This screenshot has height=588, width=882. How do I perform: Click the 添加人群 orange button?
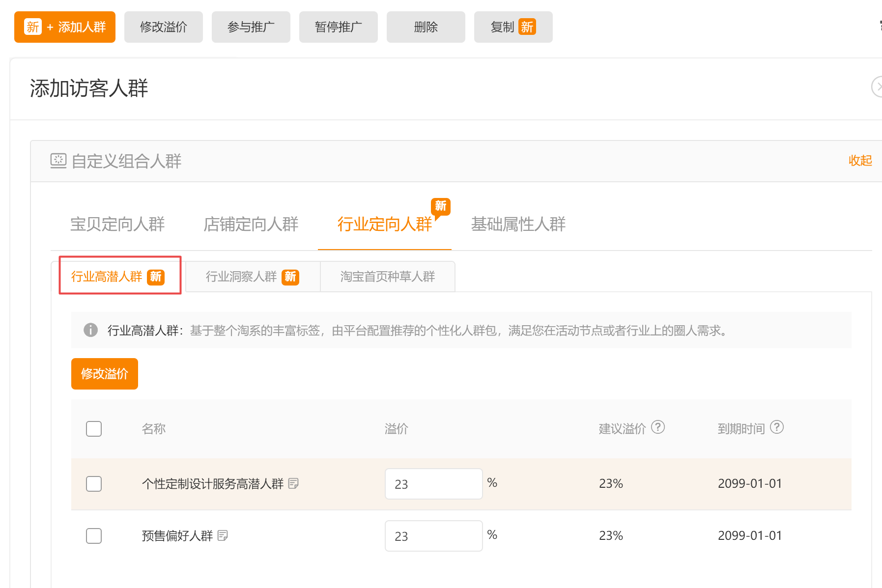[x=65, y=27]
